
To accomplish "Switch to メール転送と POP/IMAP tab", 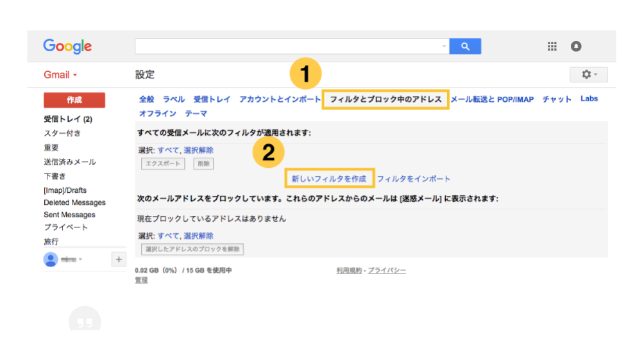I will tap(492, 99).
